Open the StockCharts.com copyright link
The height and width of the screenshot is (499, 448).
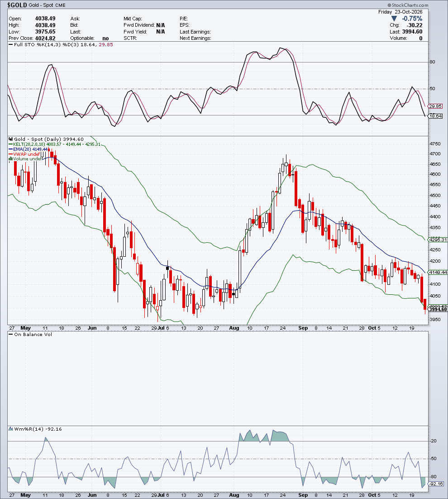point(408,5)
